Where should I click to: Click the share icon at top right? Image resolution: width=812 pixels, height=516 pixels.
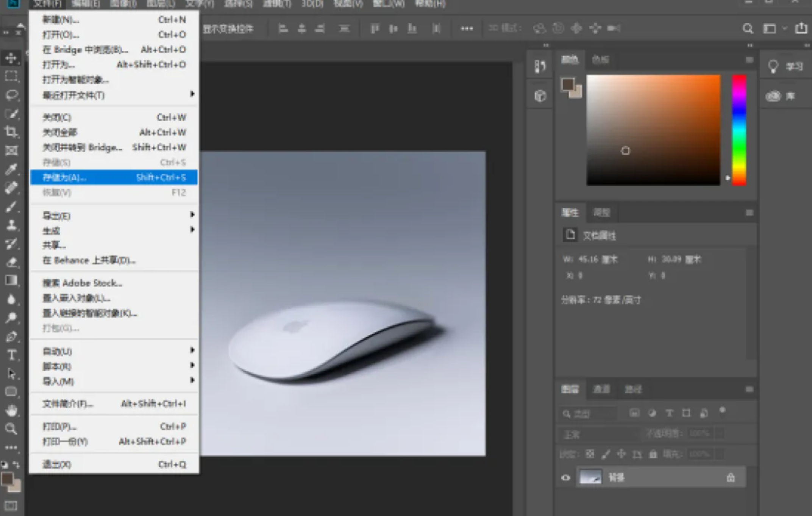coord(801,28)
